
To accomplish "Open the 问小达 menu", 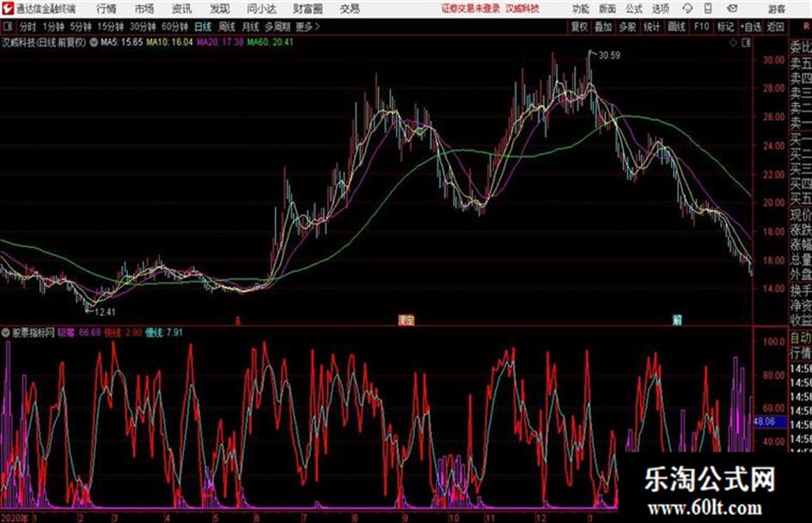I will pos(261,9).
